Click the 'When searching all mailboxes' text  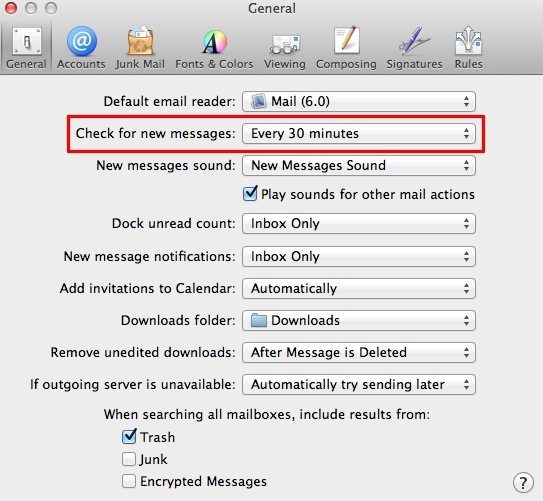[x=267, y=414]
